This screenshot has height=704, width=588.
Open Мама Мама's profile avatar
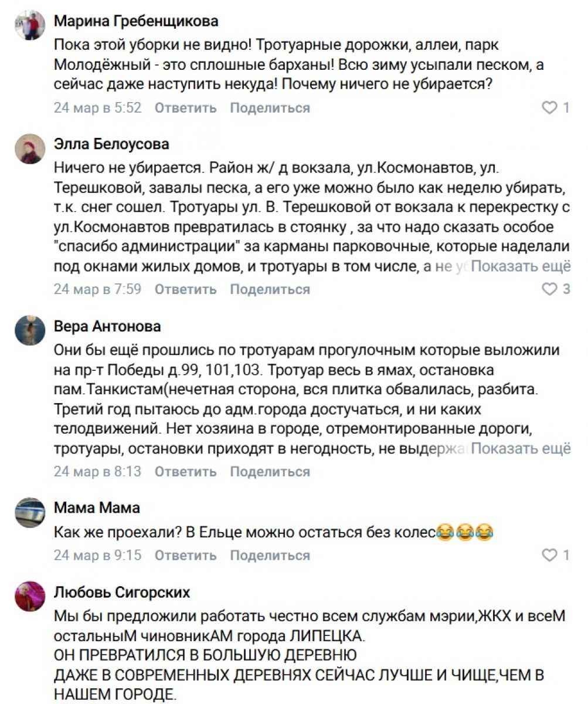pos(30,512)
